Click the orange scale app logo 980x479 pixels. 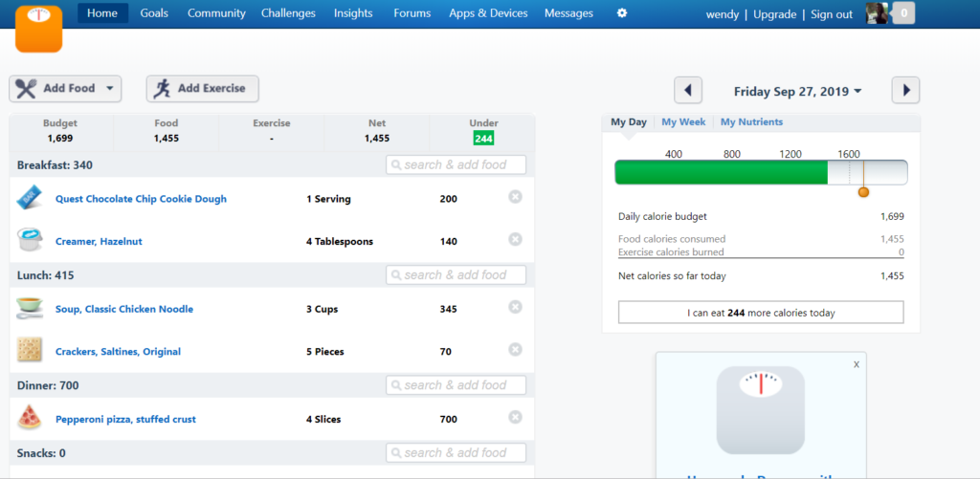pos(38,29)
